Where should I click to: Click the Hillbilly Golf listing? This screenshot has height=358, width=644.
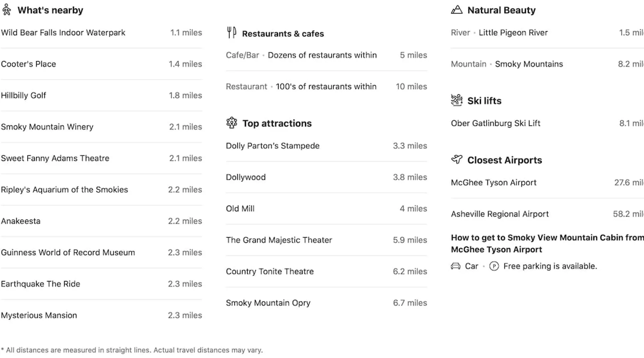tap(24, 95)
